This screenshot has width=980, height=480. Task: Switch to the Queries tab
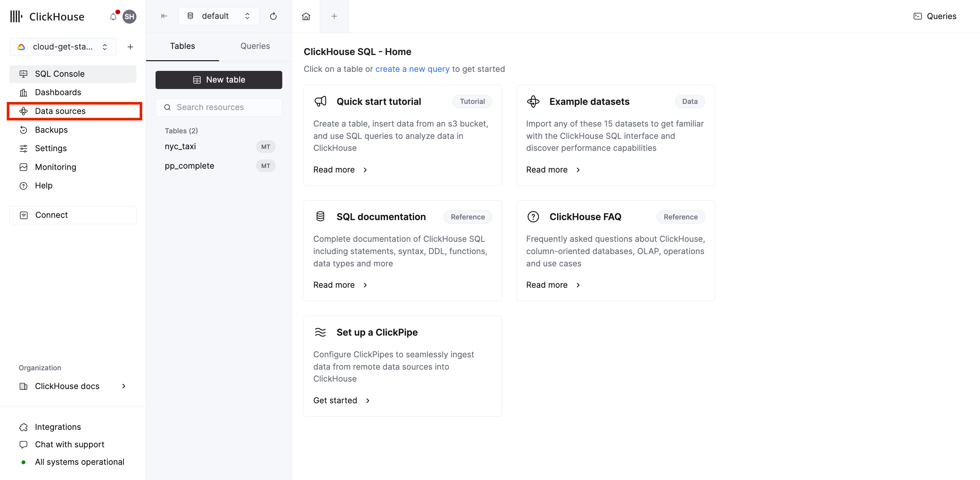pos(255,46)
